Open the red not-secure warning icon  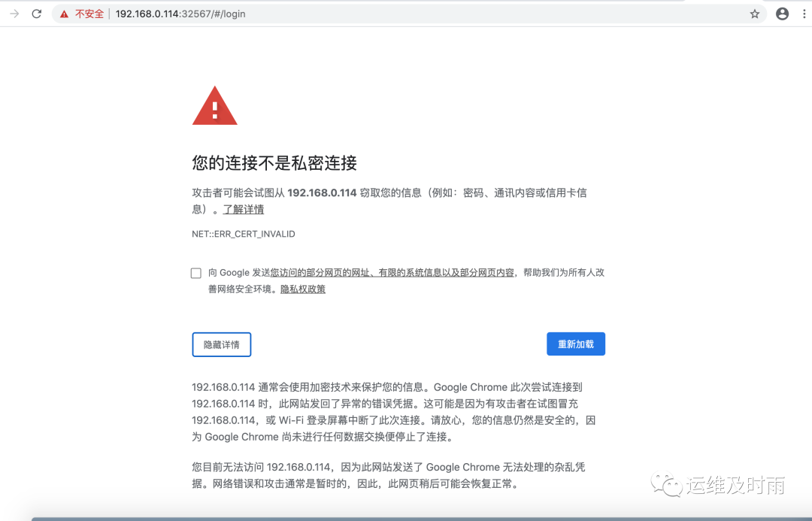click(x=64, y=14)
